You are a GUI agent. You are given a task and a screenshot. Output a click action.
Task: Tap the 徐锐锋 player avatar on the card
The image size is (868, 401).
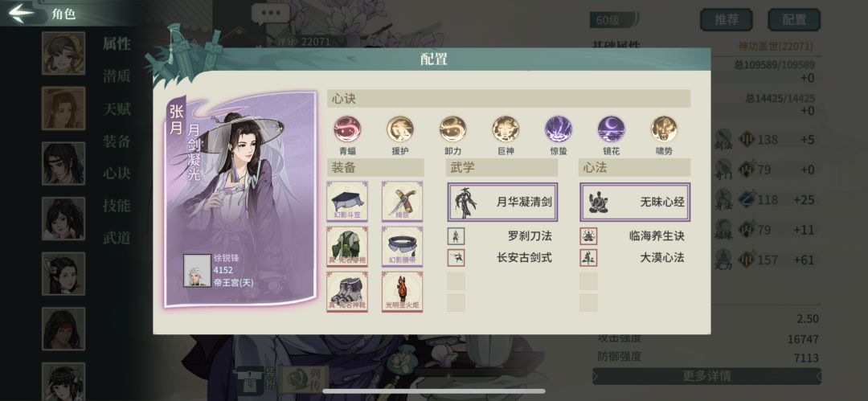coord(197,270)
